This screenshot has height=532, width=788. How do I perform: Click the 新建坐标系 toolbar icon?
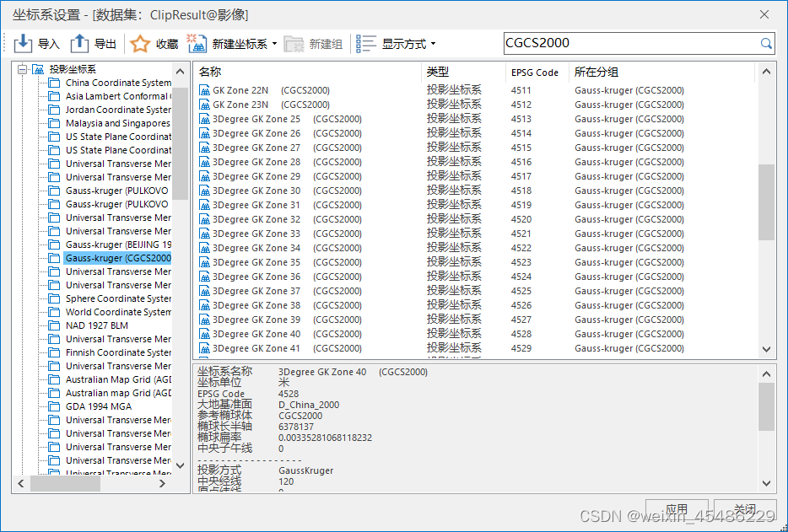coord(197,44)
